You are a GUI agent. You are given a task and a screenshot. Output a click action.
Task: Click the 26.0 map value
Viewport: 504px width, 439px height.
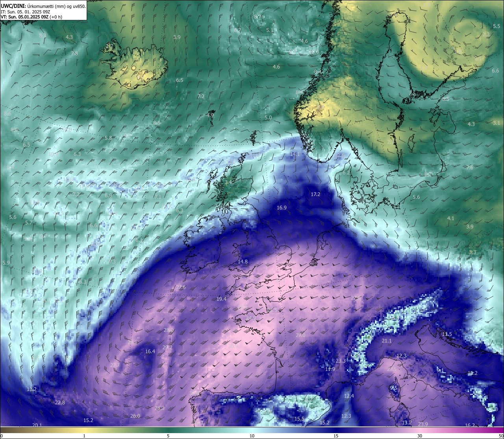pyautogui.click(x=135, y=416)
